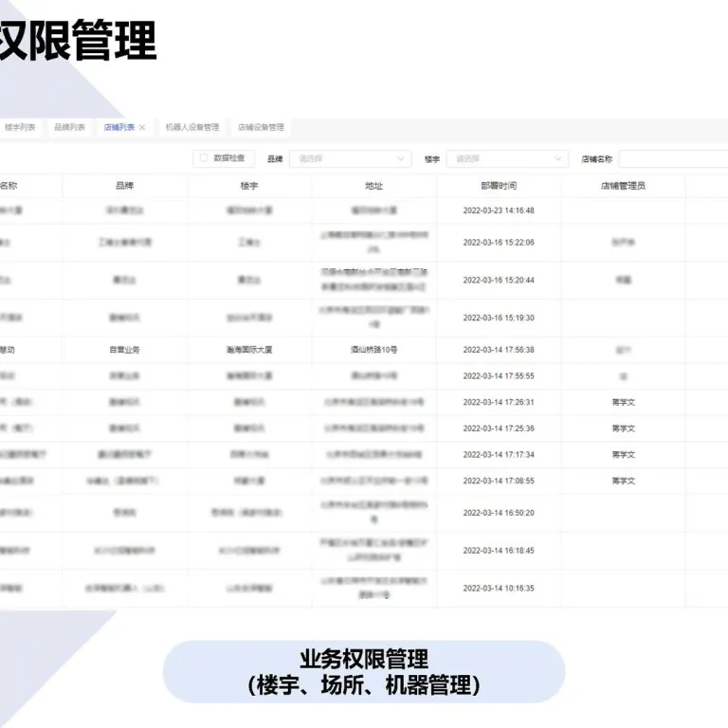
Task: Select the 2022-03-14 17:08:55 deploy time cell
Action: point(499,481)
